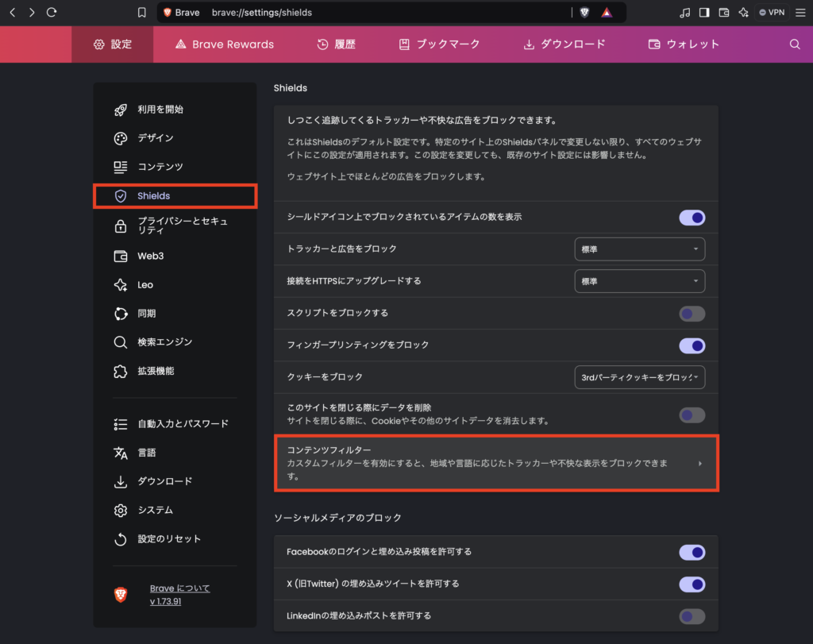Open the Brave について link
813x644 pixels.
[180, 588]
